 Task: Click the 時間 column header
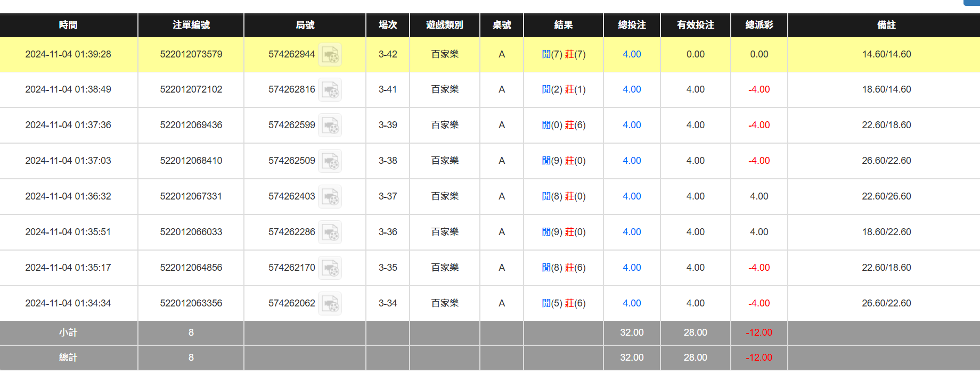point(68,25)
